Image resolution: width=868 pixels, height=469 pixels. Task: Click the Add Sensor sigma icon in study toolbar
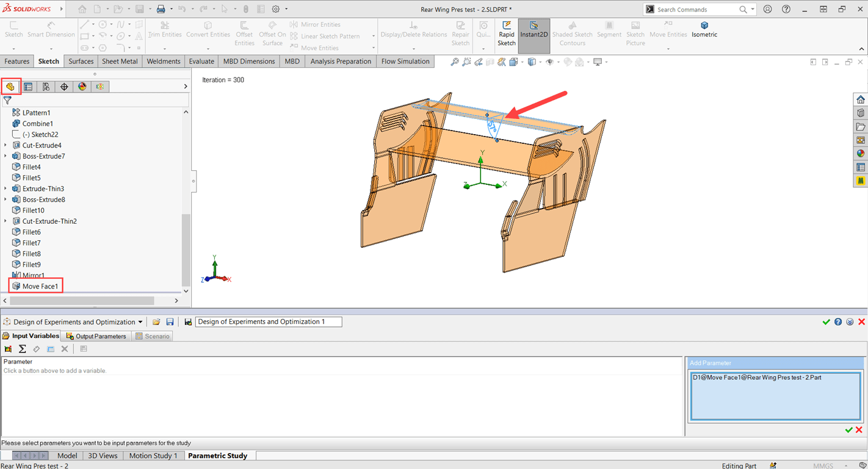[x=23, y=348]
